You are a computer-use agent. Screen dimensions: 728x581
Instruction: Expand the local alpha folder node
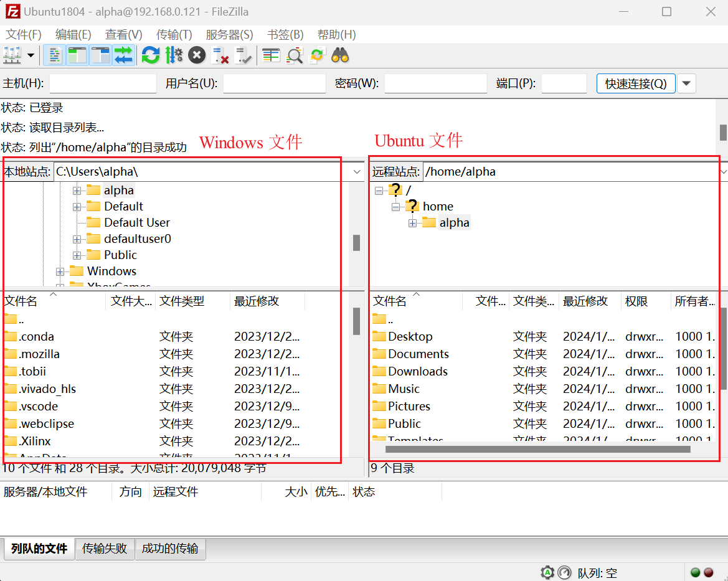[x=77, y=191]
